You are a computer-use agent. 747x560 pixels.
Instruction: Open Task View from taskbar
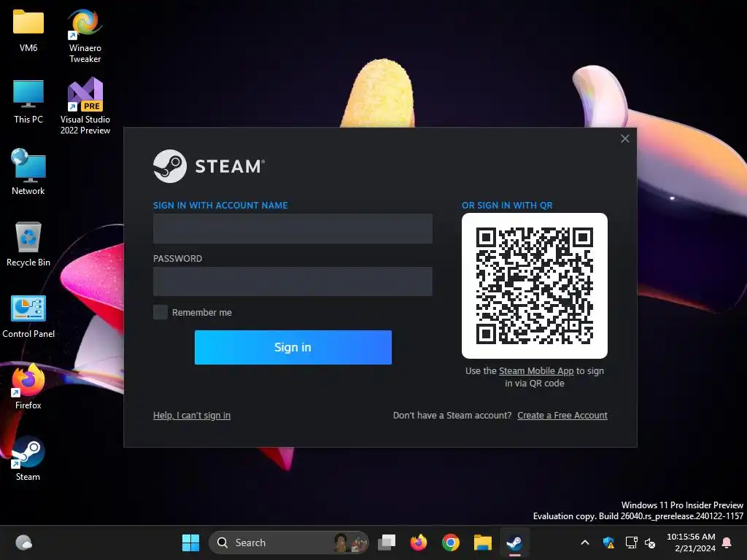pos(387,542)
